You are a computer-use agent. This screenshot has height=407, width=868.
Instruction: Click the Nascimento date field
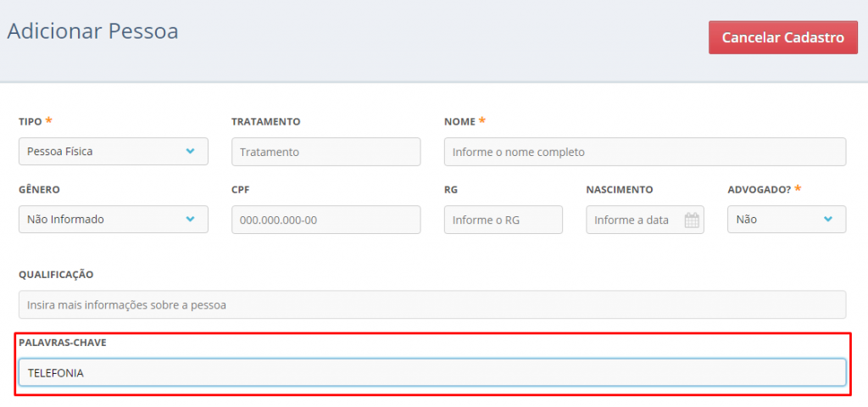645,220
